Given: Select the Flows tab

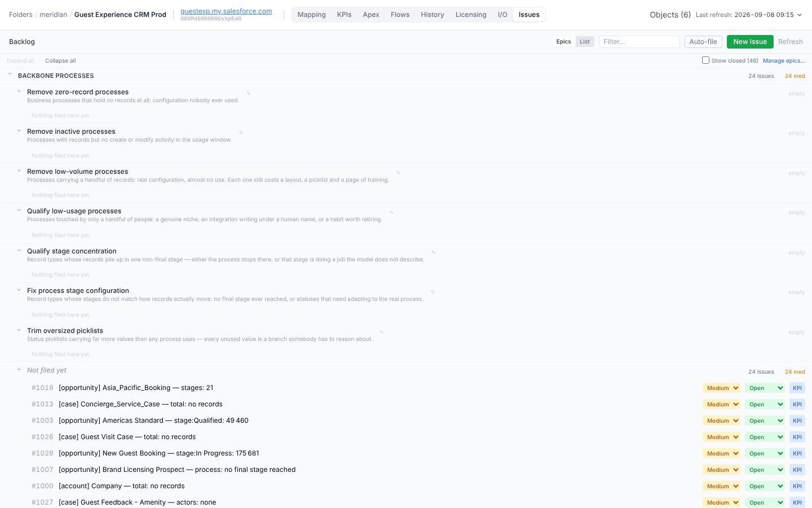Looking at the screenshot, I should (400, 15).
